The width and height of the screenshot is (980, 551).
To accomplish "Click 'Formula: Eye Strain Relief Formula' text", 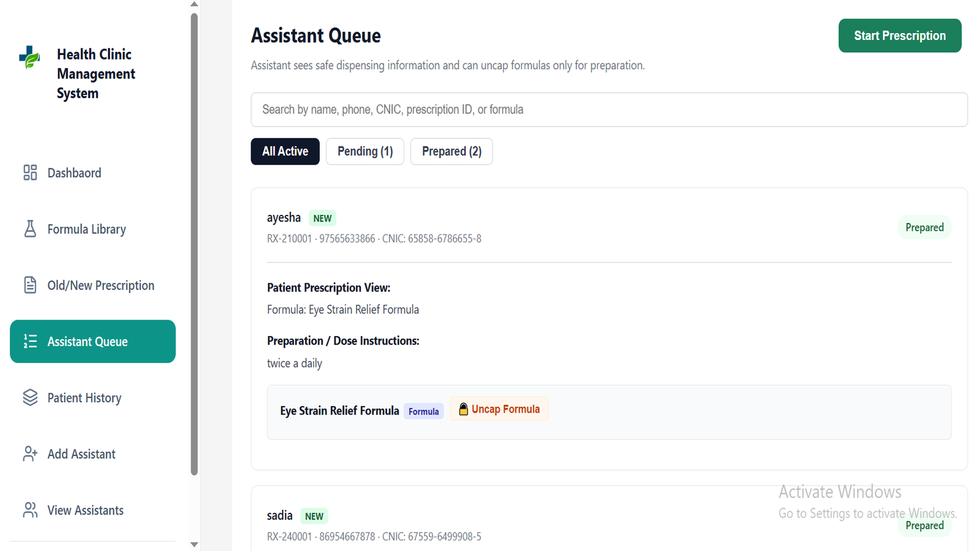I will [343, 310].
